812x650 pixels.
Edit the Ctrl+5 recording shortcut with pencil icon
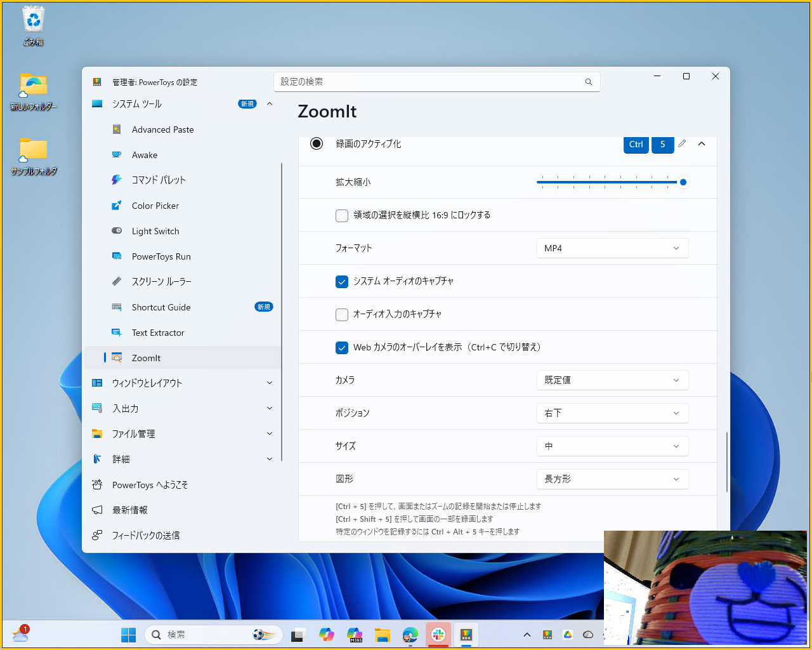point(682,144)
